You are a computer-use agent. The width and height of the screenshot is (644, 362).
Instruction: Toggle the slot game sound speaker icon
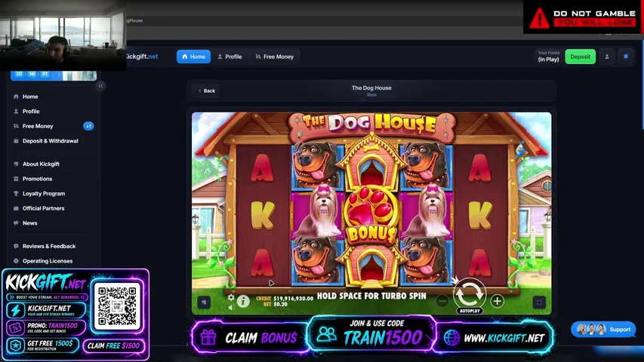pos(231,307)
